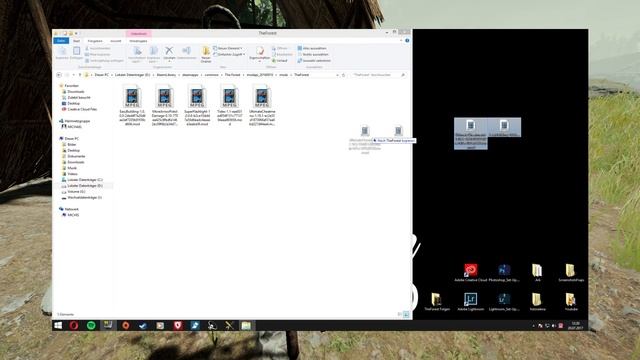The width and height of the screenshot is (640, 360).
Task: Click Alles auswählen in the ribbon
Action: click(x=312, y=48)
